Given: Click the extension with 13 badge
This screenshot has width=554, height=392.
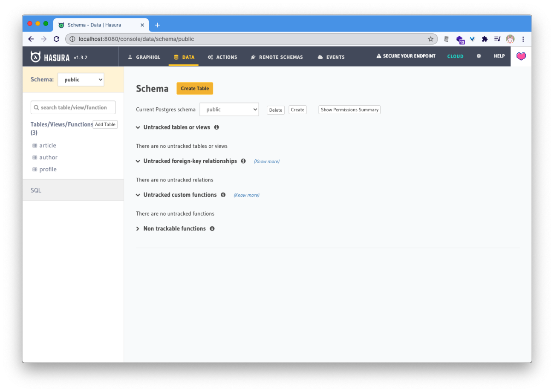Looking at the screenshot, I should 460,40.
